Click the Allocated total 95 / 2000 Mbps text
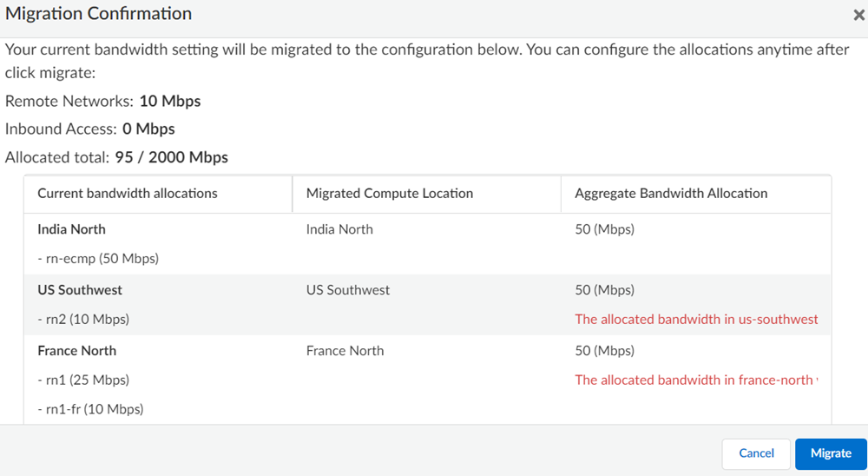This screenshot has width=868, height=476. [171, 158]
